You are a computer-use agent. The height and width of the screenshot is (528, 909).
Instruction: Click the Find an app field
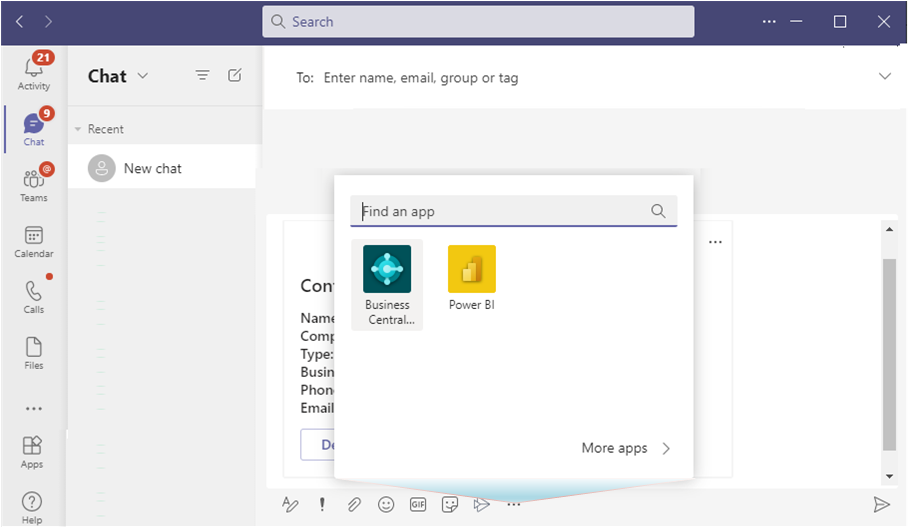(x=514, y=211)
